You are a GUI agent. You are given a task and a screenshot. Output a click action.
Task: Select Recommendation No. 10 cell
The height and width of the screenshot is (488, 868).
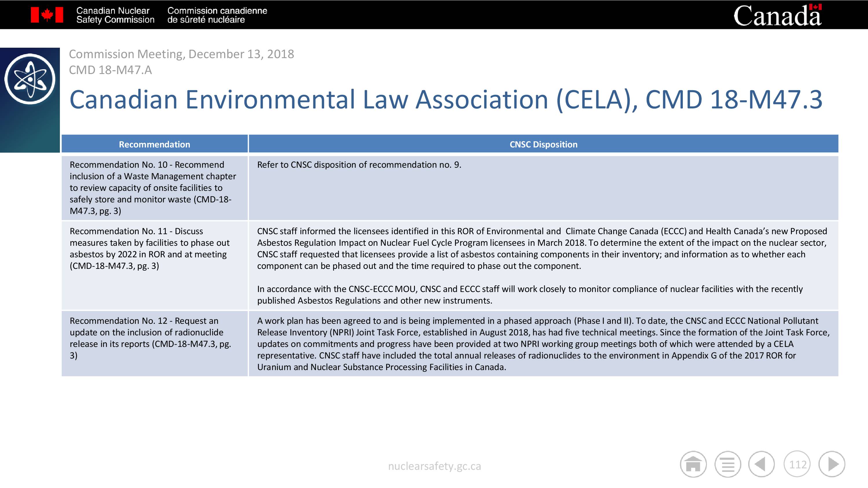point(155,188)
